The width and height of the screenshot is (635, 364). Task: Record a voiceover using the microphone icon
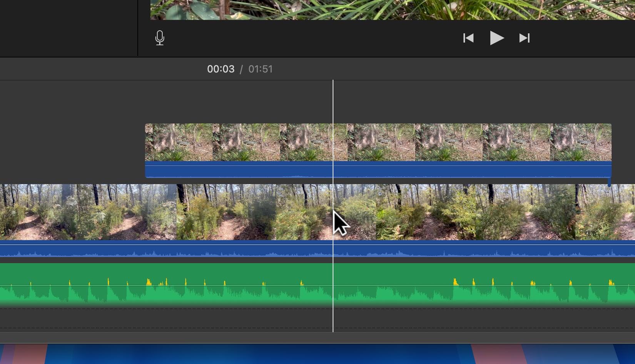tap(160, 38)
